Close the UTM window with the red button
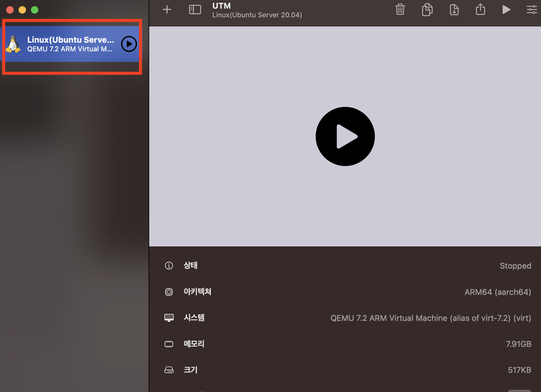Image resolution: width=541 pixels, height=392 pixels. [10, 10]
